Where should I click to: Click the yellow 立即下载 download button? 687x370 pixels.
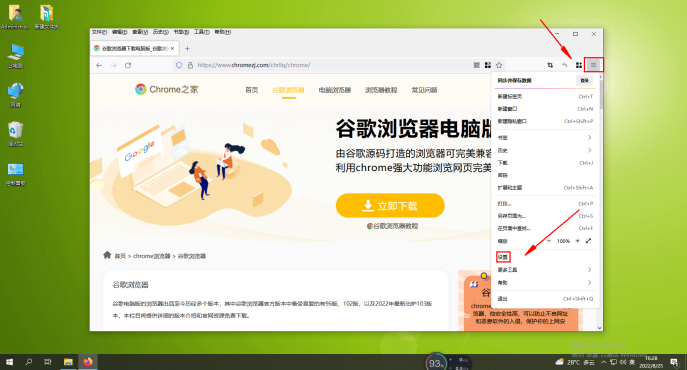[390, 206]
